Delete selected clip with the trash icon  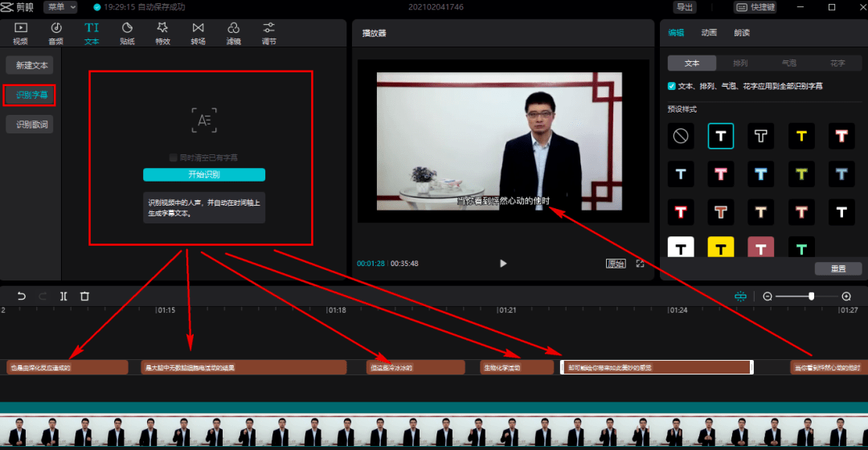84,297
